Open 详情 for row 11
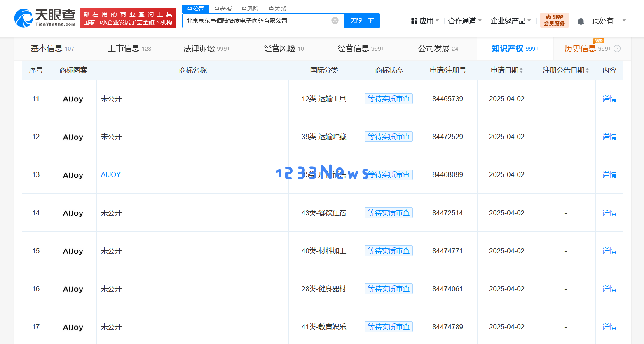Image resolution: width=644 pixels, height=344 pixels. [609, 99]
